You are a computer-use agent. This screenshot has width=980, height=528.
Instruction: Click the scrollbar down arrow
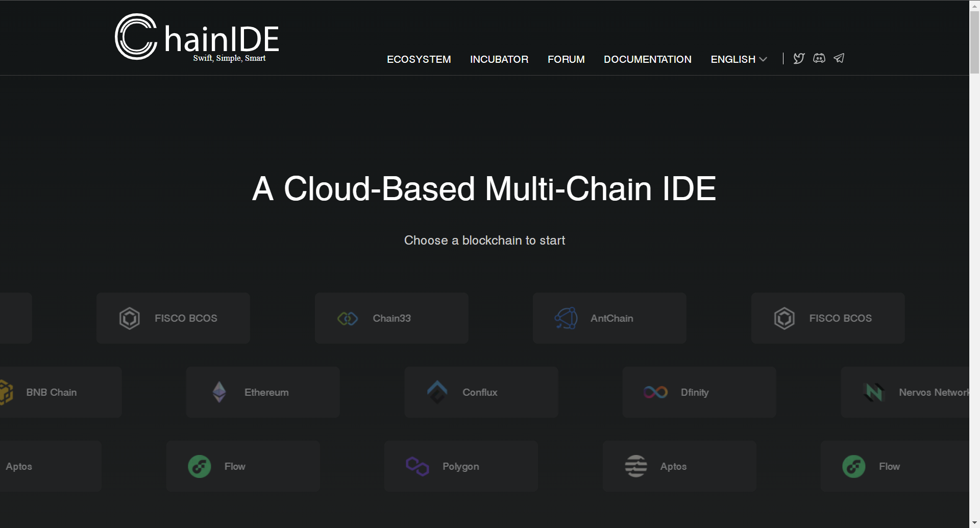pos(974,523)
